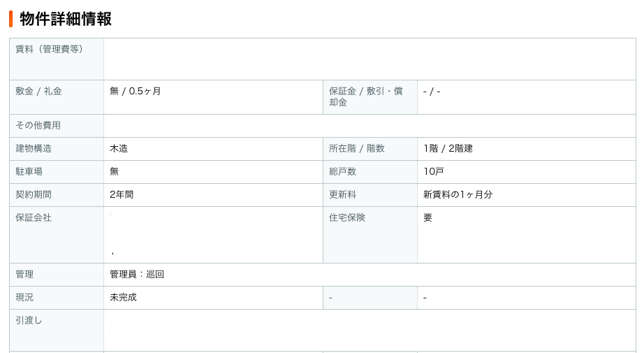Select the 2年間 value
The image size is (644, 353).
(x=122, y=194)
